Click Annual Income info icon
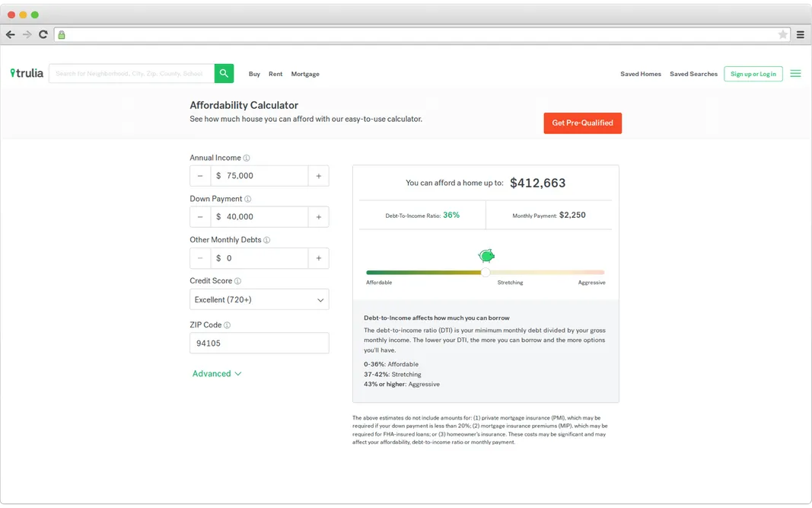The width and height of the screenshot is (812, 508). (247, 158)
